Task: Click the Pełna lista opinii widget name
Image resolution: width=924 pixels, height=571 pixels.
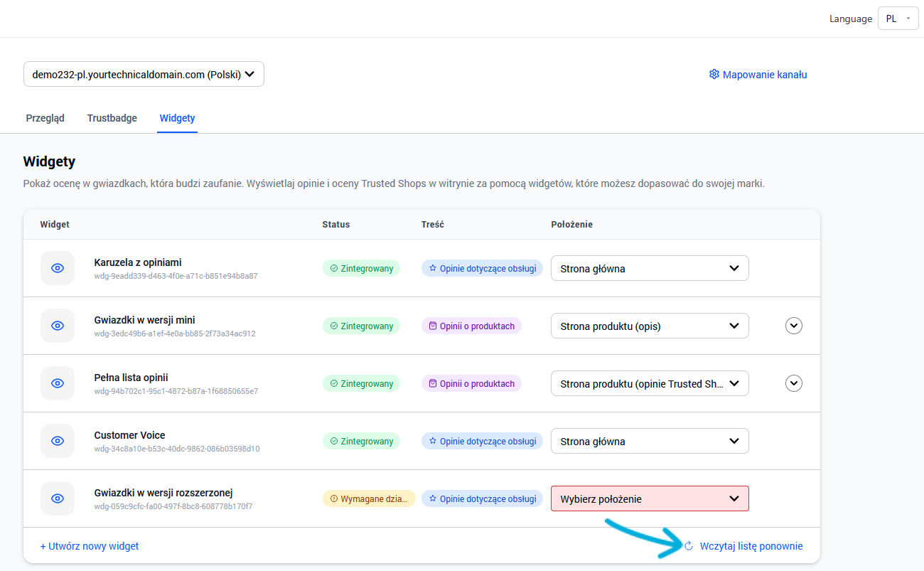Action: (x=131, y=378)
